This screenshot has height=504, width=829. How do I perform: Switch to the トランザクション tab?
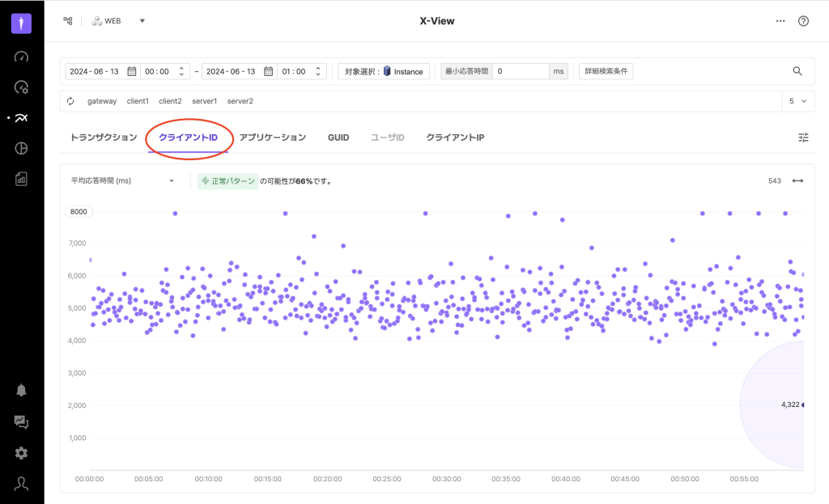point(104,138)
